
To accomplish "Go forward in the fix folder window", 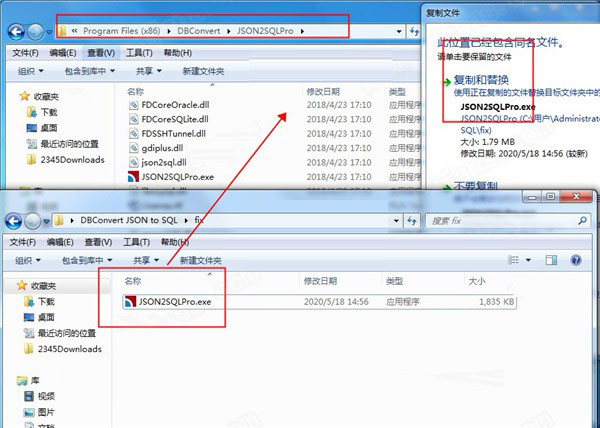I will point(33,221).
